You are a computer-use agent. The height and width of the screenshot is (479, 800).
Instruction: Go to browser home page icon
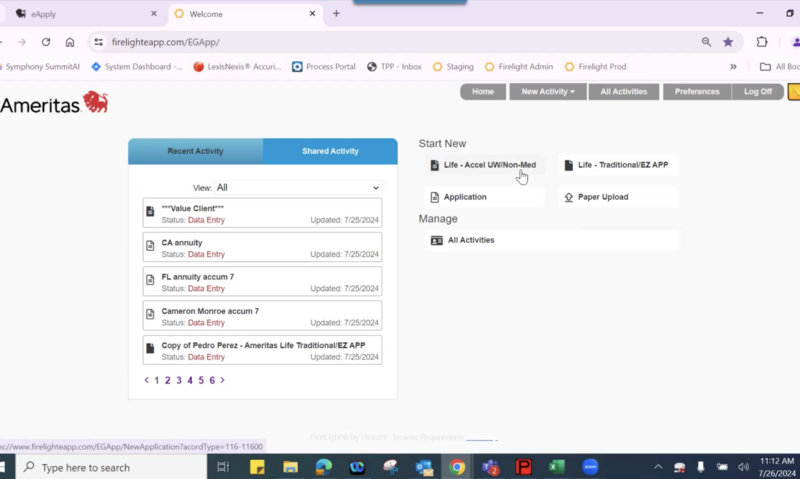(70, 42)
